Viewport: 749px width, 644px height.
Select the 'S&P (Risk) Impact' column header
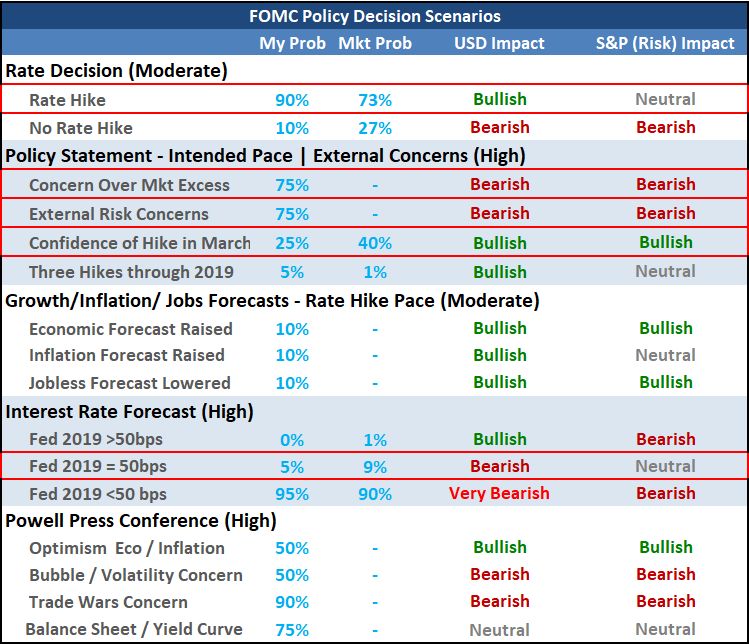(665, 43)
